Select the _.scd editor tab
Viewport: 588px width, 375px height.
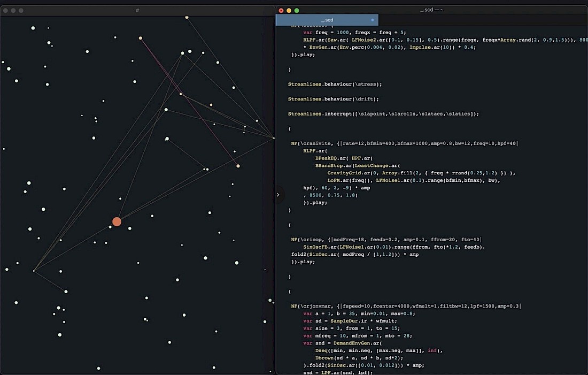(x=327, y=20)
